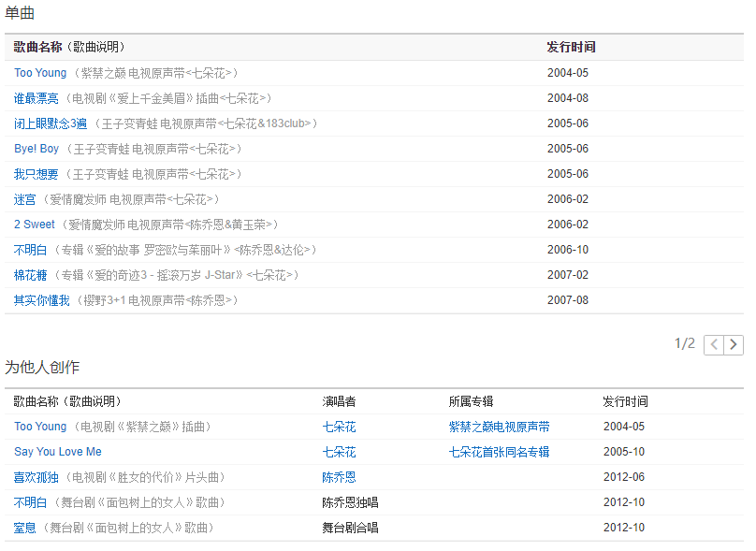Open the 我只想要 song link
Screen dimensions: 756x551
tap(36, 174)
